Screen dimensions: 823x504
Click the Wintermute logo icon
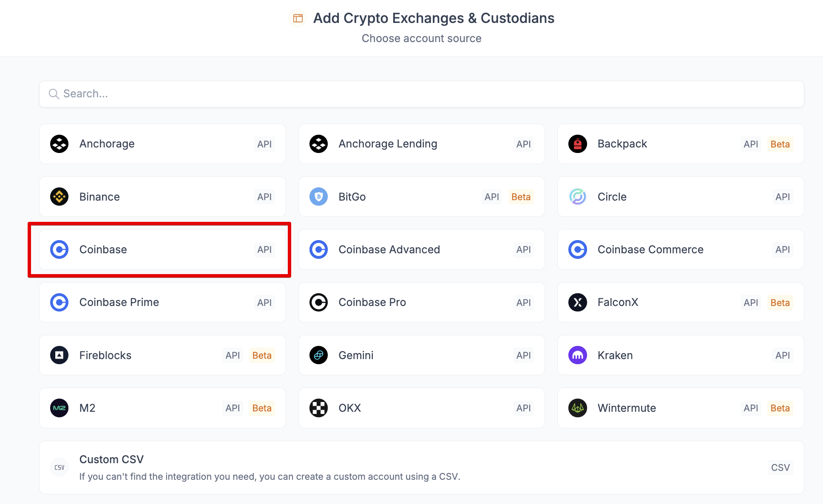pyautogui.click(x=578, y=408)
